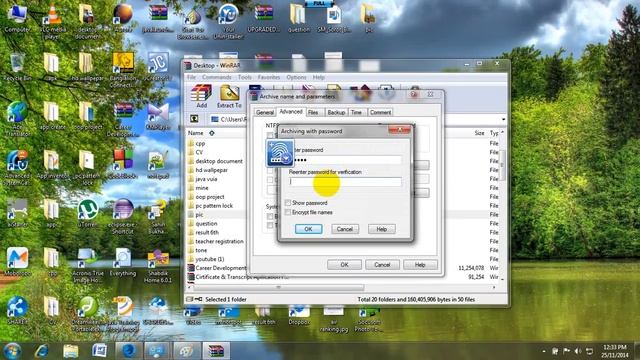Click the Reenter password for verification field
This screenshot has height=360, width=640.
click(x=345, y=181)
